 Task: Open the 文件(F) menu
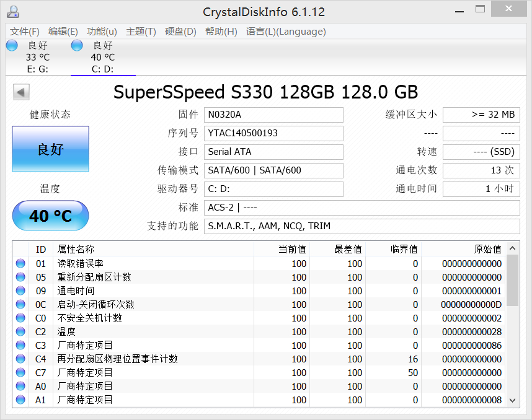(x=24, y=32)
